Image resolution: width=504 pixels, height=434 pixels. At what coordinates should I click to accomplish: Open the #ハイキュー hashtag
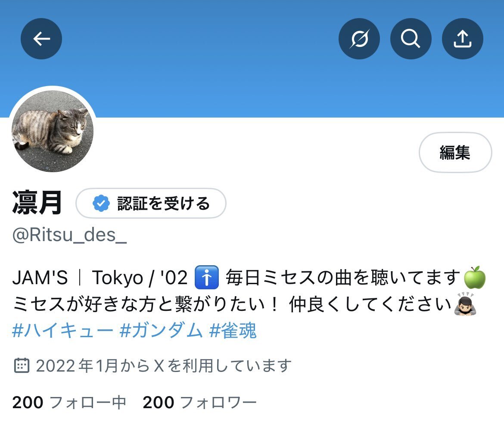point(62,330)
